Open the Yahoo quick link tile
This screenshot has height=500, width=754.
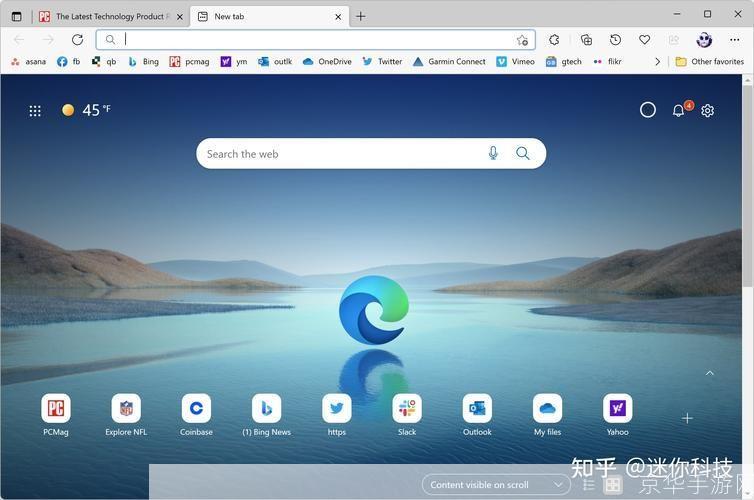[617, 414]
